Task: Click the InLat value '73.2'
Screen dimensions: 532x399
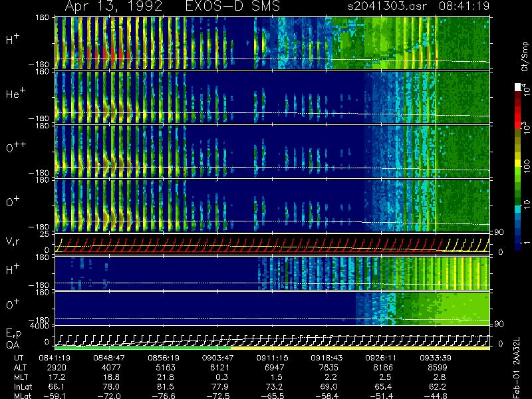Action: click(x=274, y=386)
